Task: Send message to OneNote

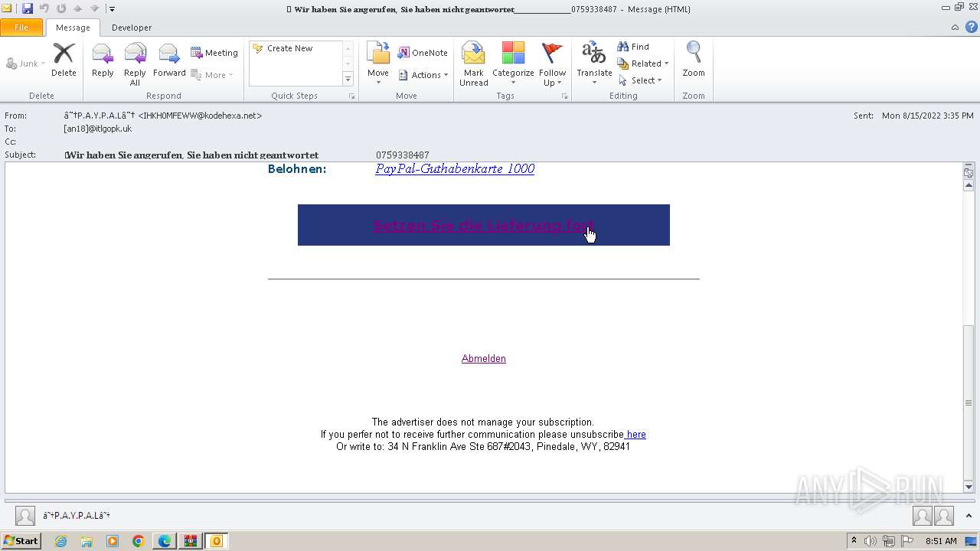Action: pyautogui.click(x=423, y=53)
